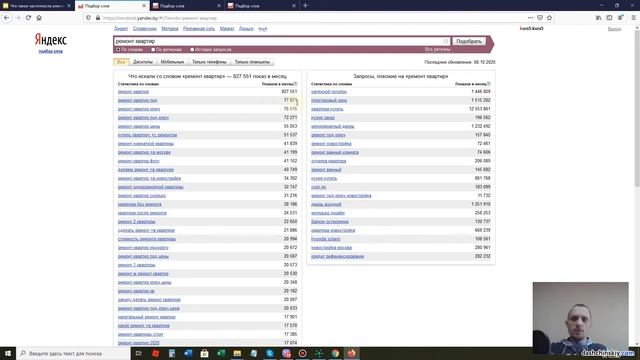Viewport: 640px width, 360px height.
Task: Click the Яндекс logo
Action: tap(51, 40)
